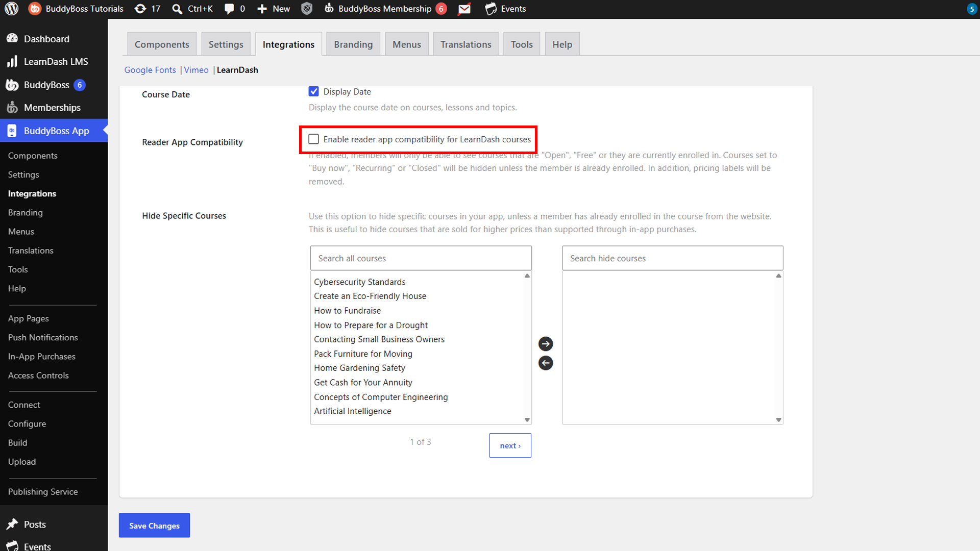Open the Tools tab

click(x=522, y=44)
